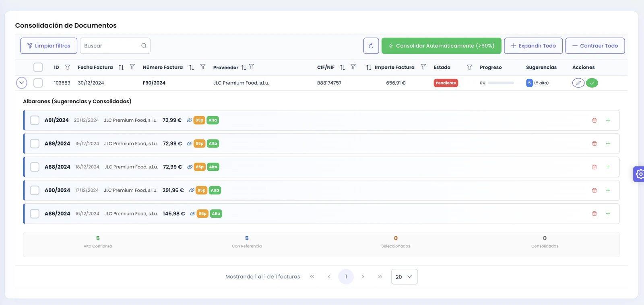Add albarán A89/2024 with plus icon
This screenshot has width=644, height=305.
click(x=608, y=143)
